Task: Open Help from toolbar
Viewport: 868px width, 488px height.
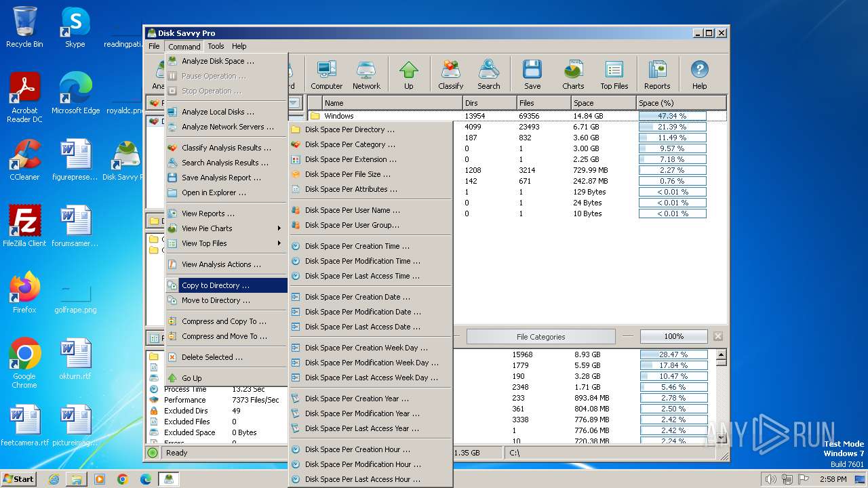Action: tap(700, 75)
